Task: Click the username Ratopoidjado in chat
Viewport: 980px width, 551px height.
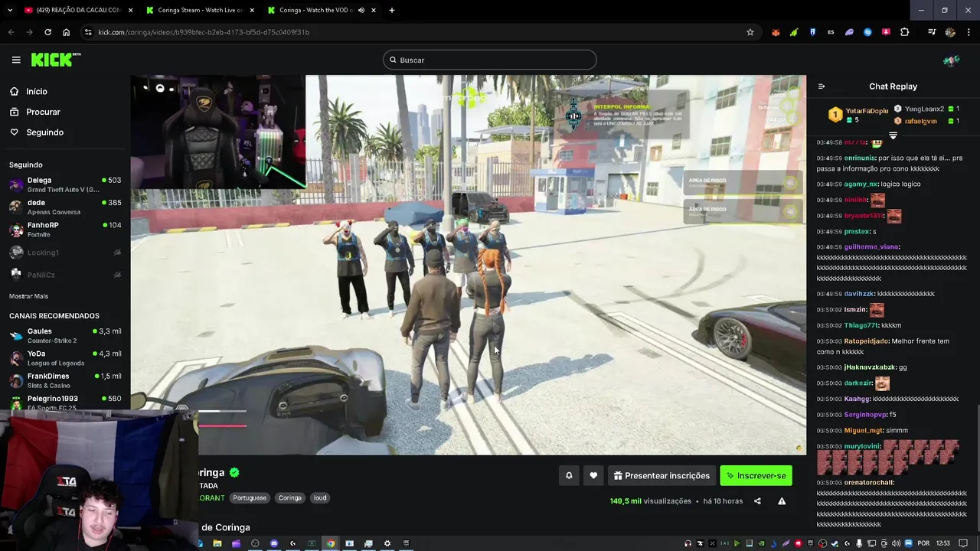Action: pyautogui.click(x=867, y=341)
